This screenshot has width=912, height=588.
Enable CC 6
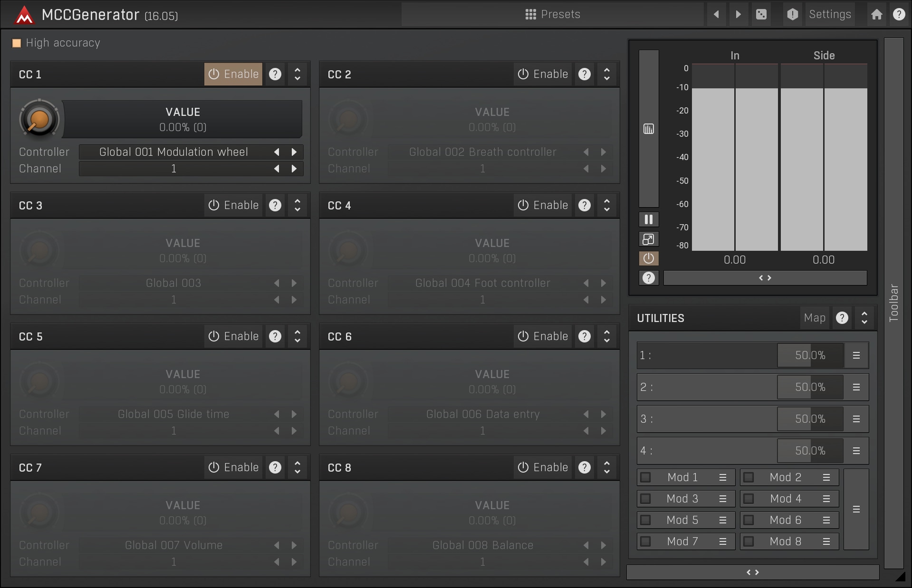click(x=543, y=336)
